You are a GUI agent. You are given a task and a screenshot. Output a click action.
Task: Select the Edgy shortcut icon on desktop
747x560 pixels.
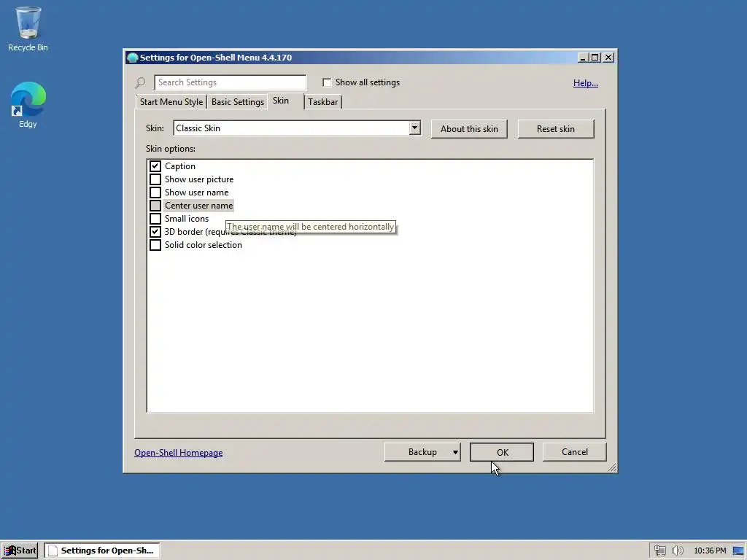[x=28, y=105]
